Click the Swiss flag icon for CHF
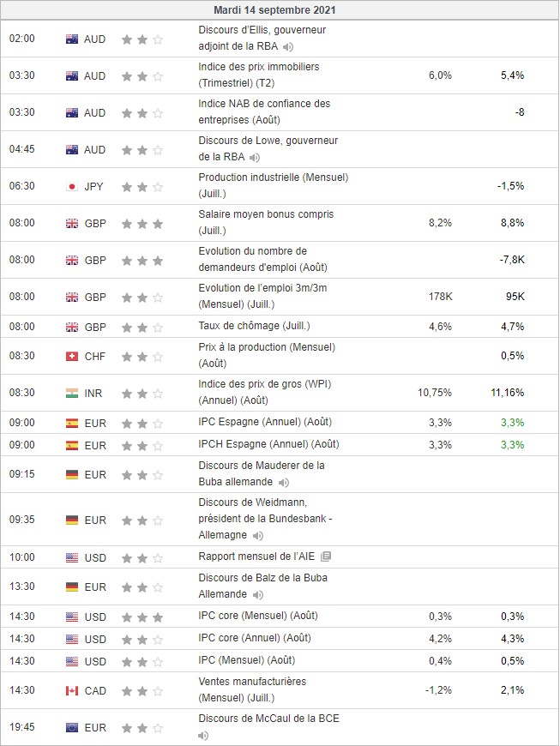Screen dimensions: 560x746 pyautogui.click(x=72, y=357)
